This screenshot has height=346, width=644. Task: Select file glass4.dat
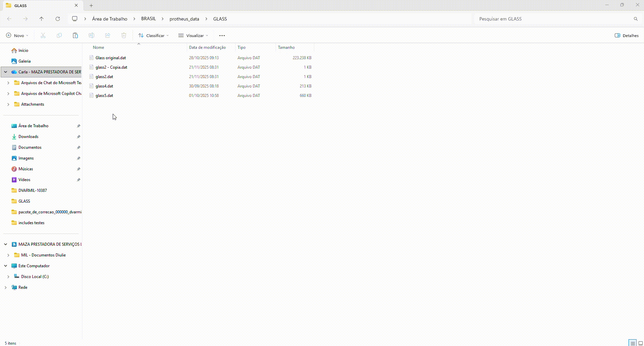(x=104, y=86)
